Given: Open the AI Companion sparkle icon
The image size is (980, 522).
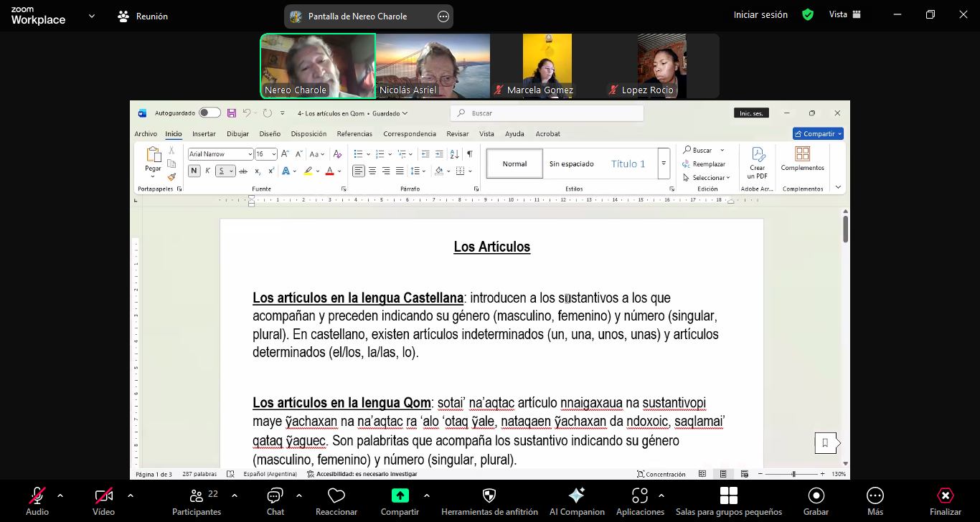Looking at the screenshot, I should [576, 496].
